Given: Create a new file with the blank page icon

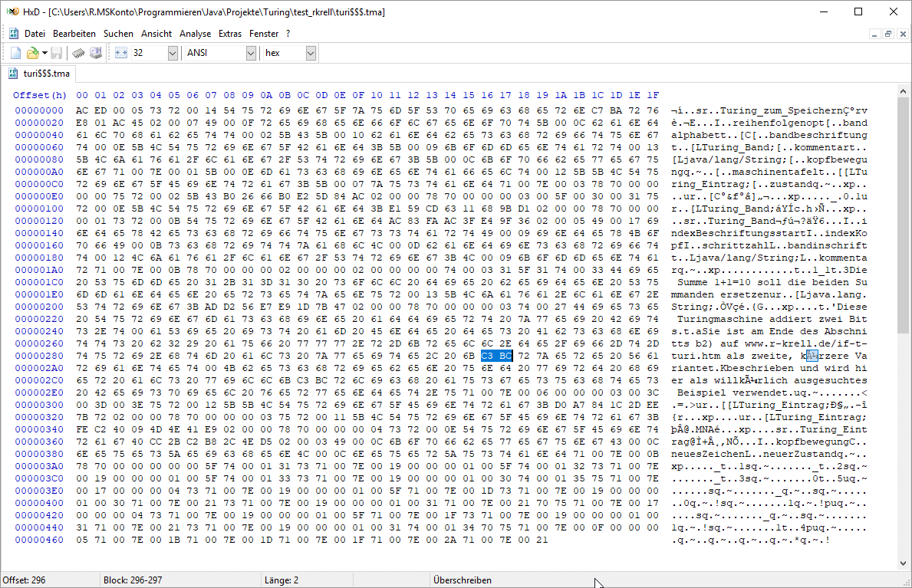Looking at the screenshot, I should tap(15, 53).
